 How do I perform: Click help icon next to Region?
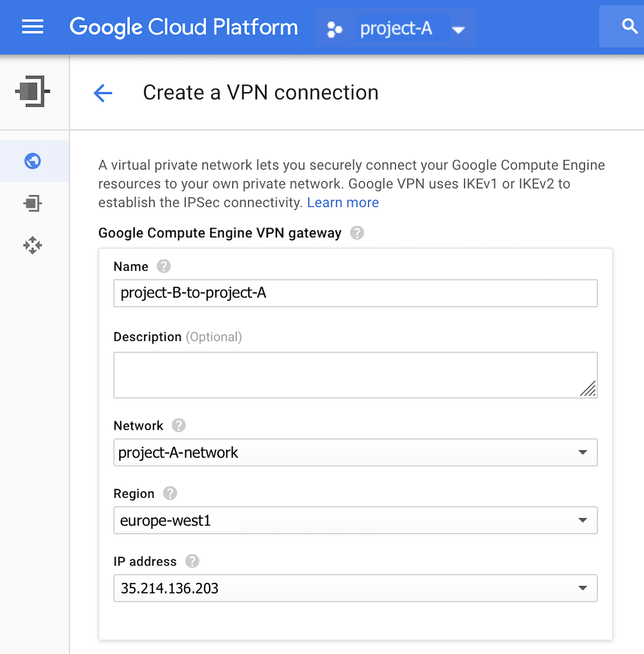coord(170,493)
